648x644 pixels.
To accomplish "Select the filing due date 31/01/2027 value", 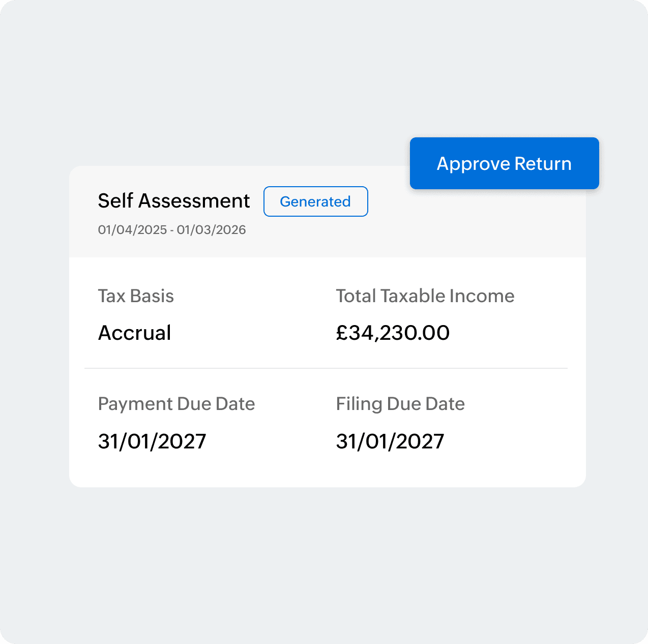I will [390, 442].
